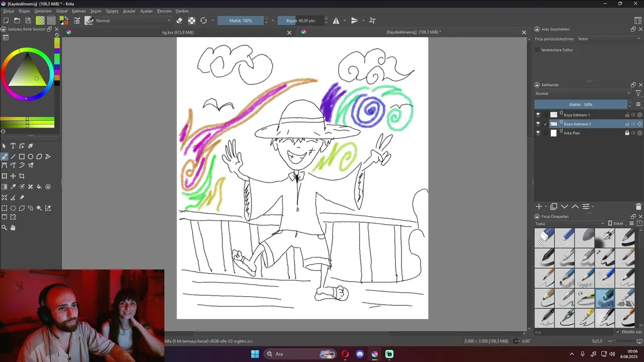Switch to the Kaydedilmemiş document tab
The image size is (644, 362).
point(414,32)
